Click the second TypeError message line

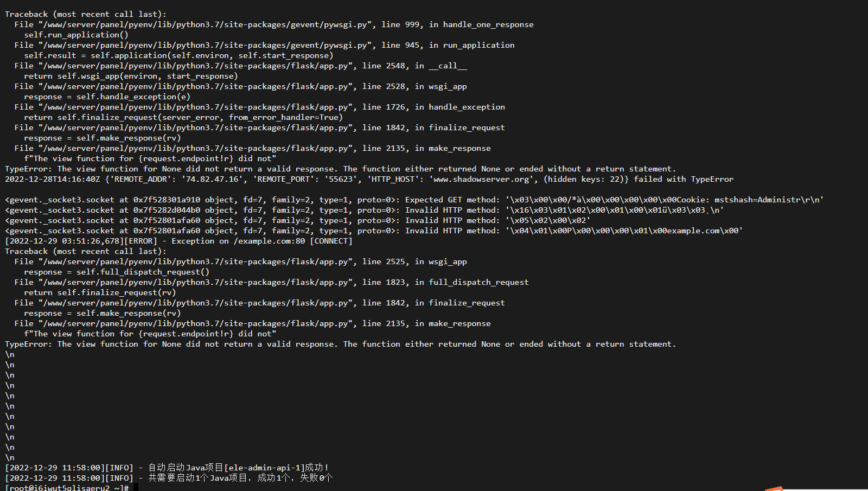coord(340,344)
